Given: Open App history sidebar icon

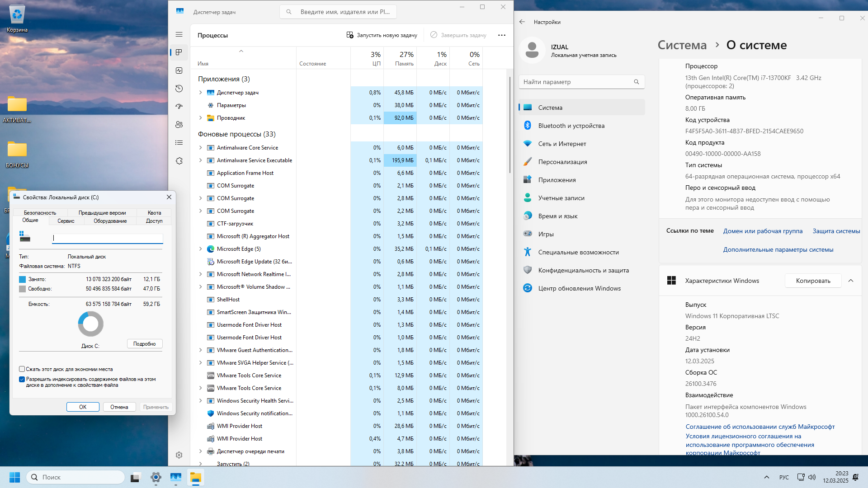Looking at the screenshot, I should click(179, 89).
